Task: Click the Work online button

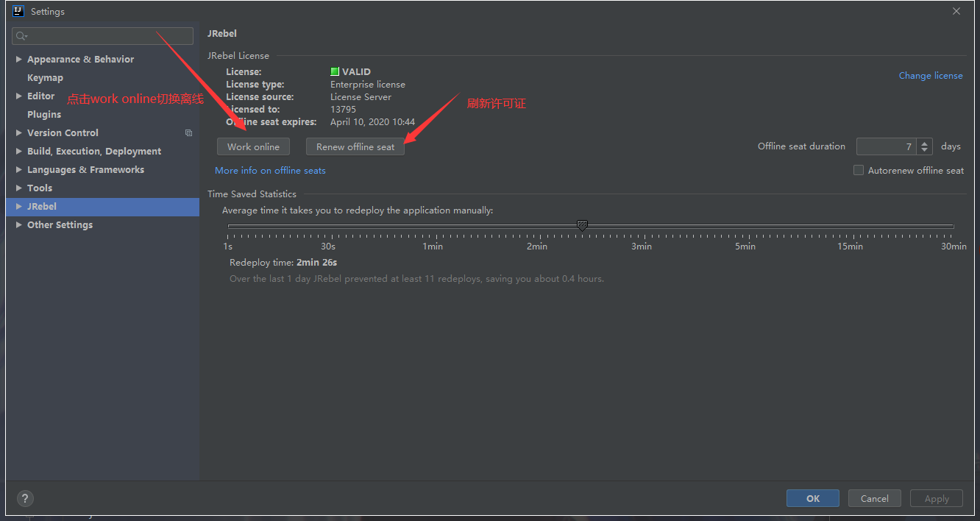Action: [253, 146]
